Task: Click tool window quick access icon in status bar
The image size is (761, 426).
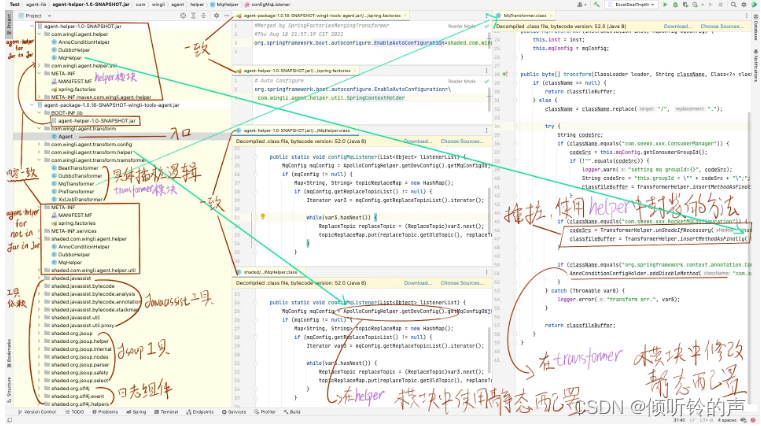Action: click(x=9, y=420)
